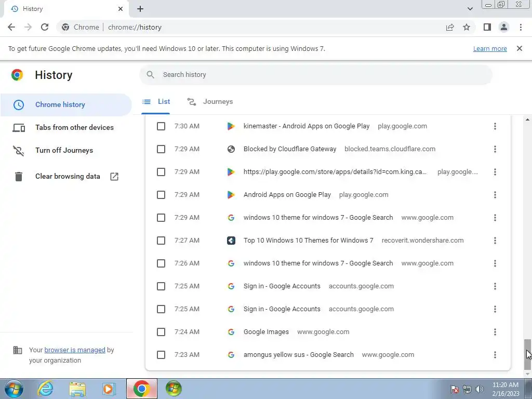The width and height of the screenshot is (532, 399).
Task: Open Windows Explorer folder on taskbar
Action: [x=77, y=389]
